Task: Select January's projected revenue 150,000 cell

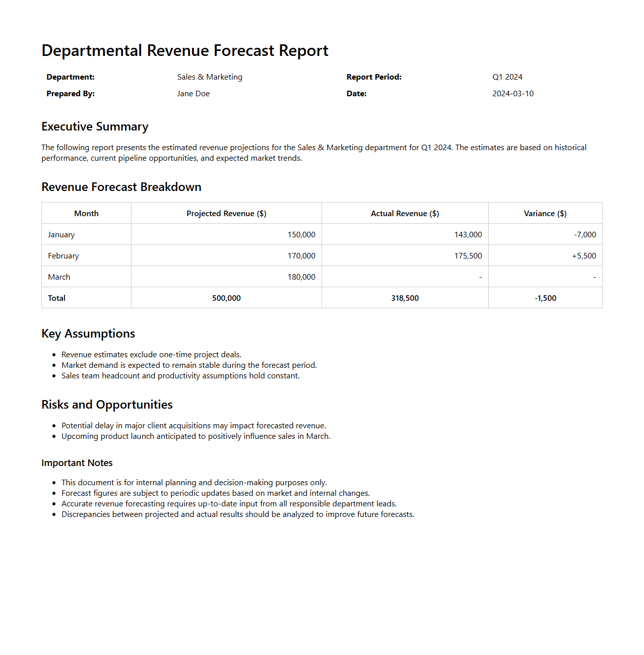Action: 301,235
